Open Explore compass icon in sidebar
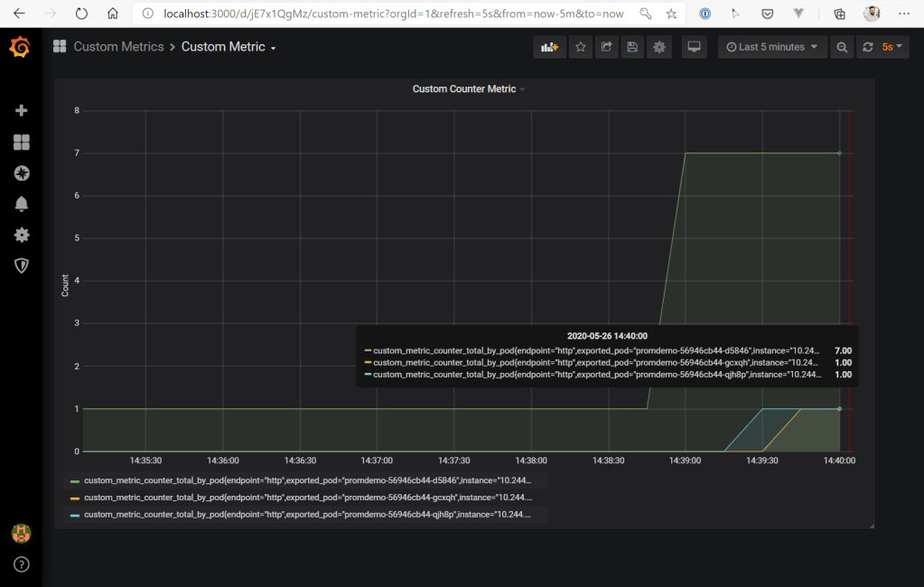924x587 pixels. (22, 172)
